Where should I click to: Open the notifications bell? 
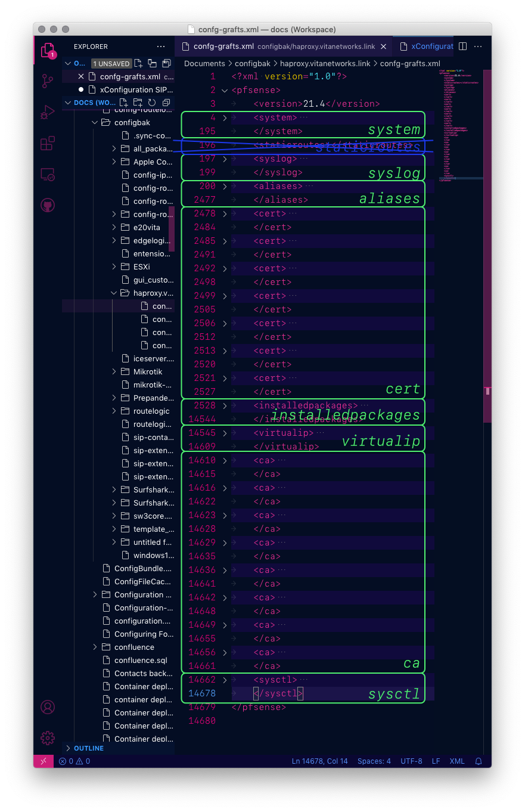coord(478,761)
